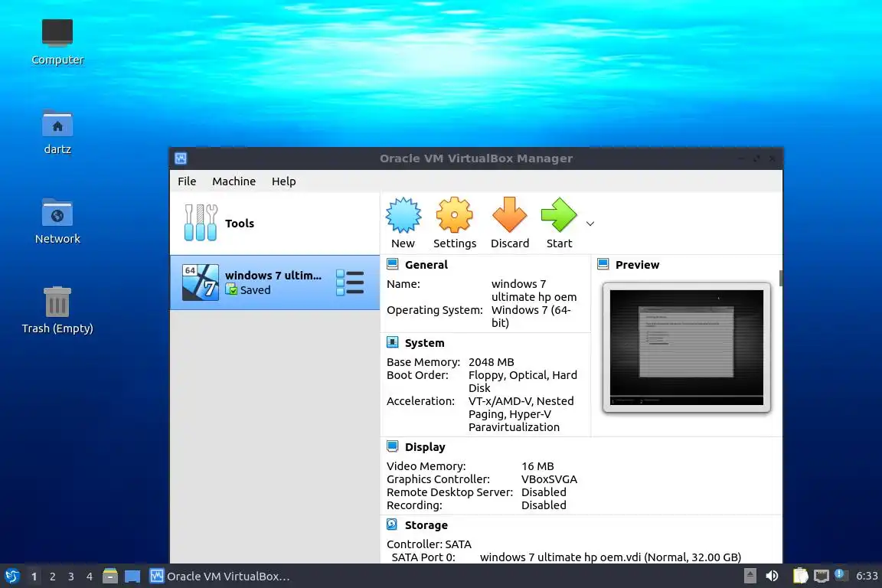Click the Storage section disk icon
The image size is (882, 588).
tap(393, 524)
